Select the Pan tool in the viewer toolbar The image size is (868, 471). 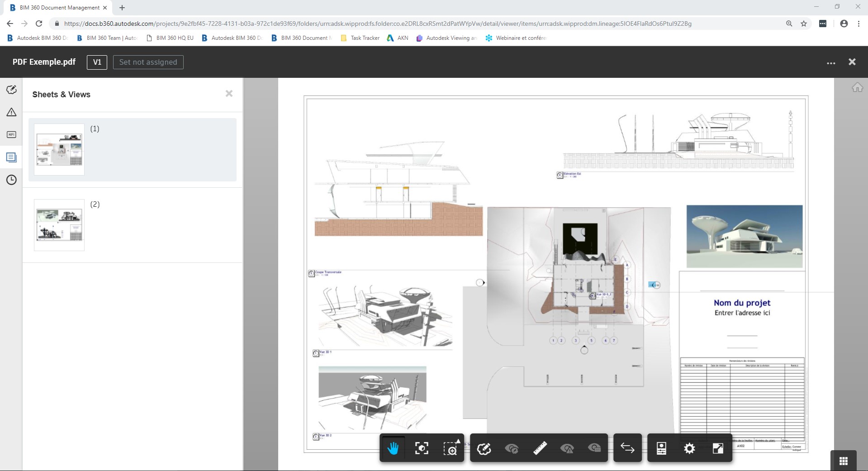pos(393,448)
